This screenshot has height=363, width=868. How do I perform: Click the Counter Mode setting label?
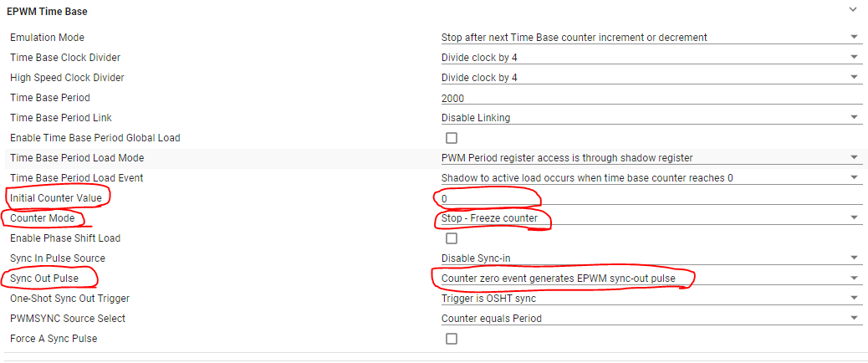coord(43,218)
